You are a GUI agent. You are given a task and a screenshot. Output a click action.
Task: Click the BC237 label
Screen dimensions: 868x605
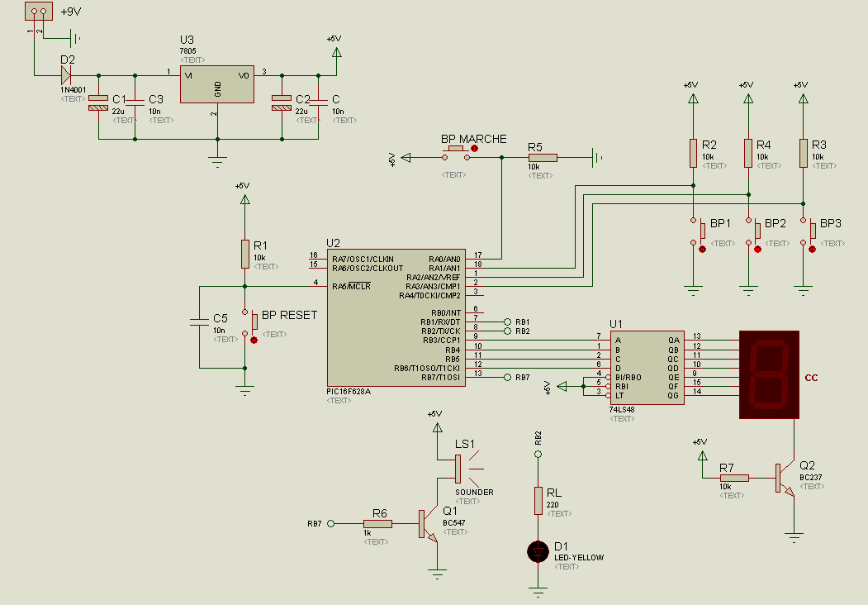(x=811, y=478)
